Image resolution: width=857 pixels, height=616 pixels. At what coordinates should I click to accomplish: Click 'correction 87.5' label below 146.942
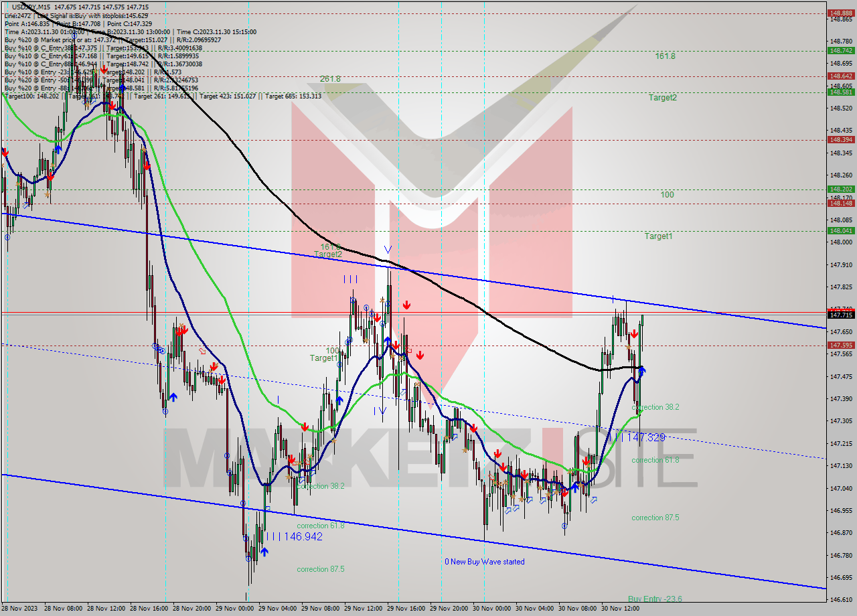pyautogui.click(x=321, y=569)
